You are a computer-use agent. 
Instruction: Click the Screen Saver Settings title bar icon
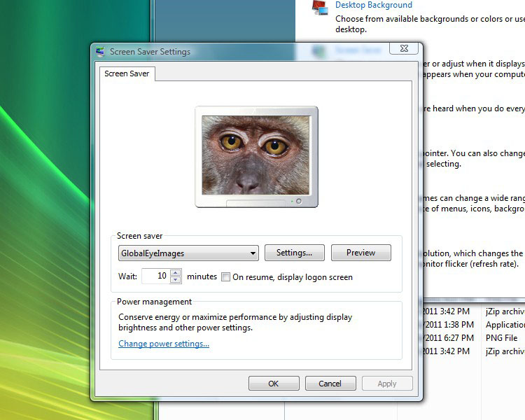click(x=100, y=52)
